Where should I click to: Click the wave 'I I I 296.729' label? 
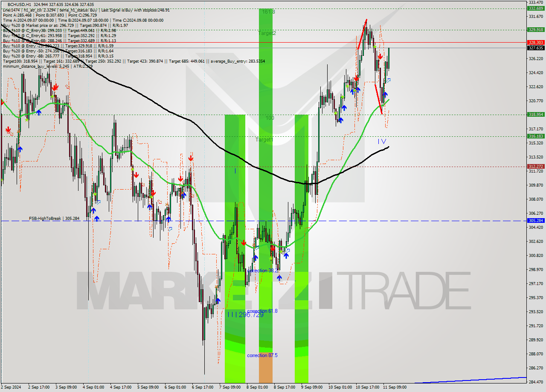(246, 314)
